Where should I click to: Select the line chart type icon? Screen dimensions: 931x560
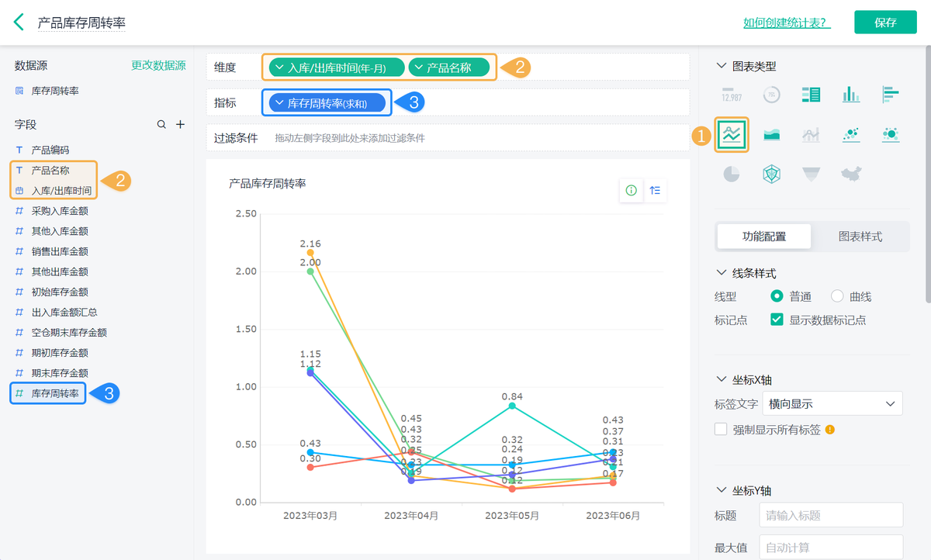(732, 134)
